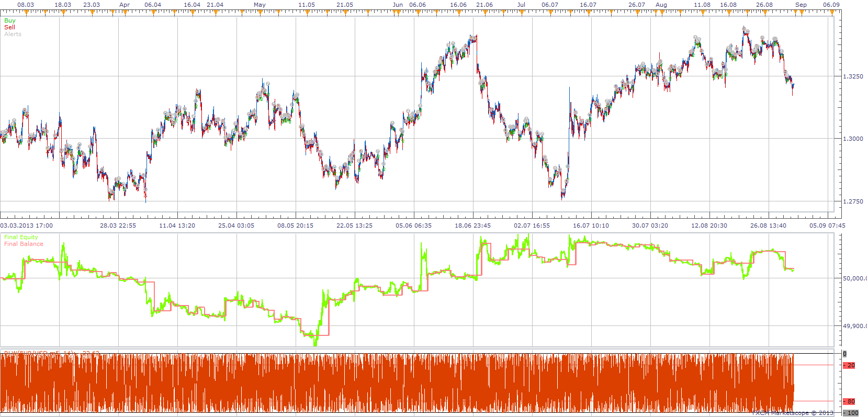The width and height of the screenshot is (868, 417).
Task: Click the orange marker below the 18.03 date
Action: click(x=63, y=12)
